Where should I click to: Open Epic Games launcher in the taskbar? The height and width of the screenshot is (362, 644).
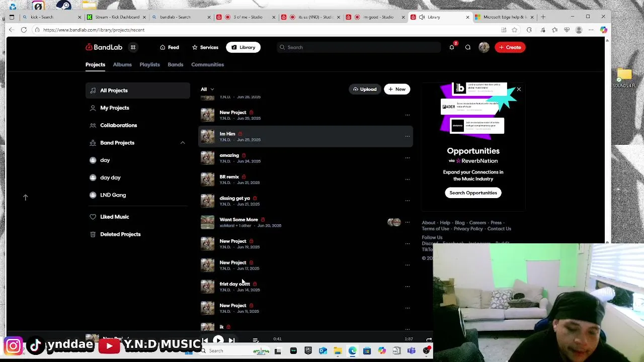(308, 351)
